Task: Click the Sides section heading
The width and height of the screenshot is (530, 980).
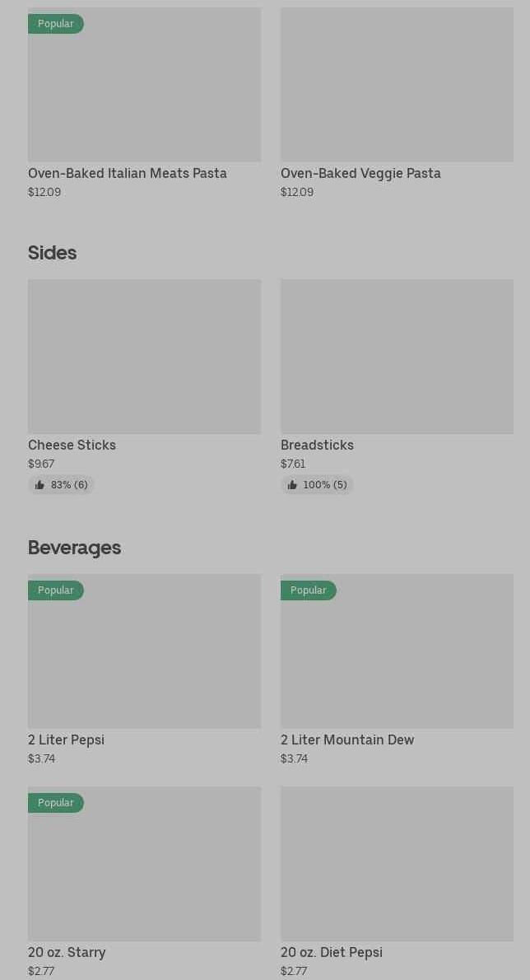Action: point(52,253)
